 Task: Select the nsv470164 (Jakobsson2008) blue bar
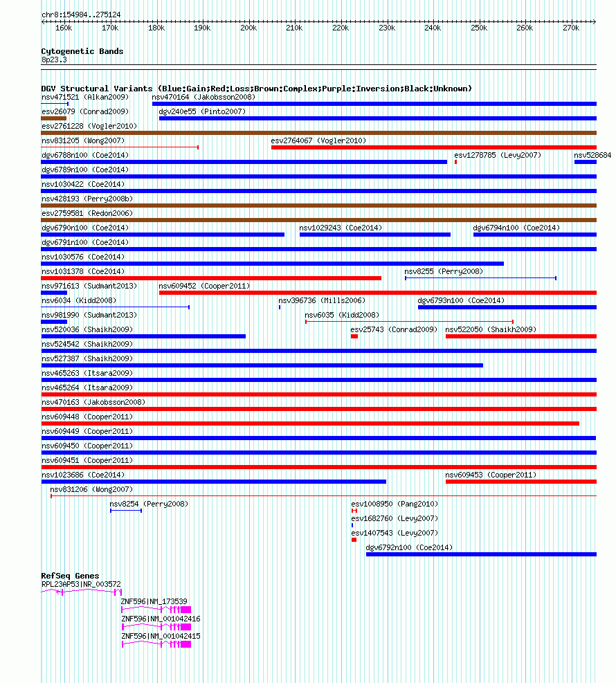pos(374,104)
